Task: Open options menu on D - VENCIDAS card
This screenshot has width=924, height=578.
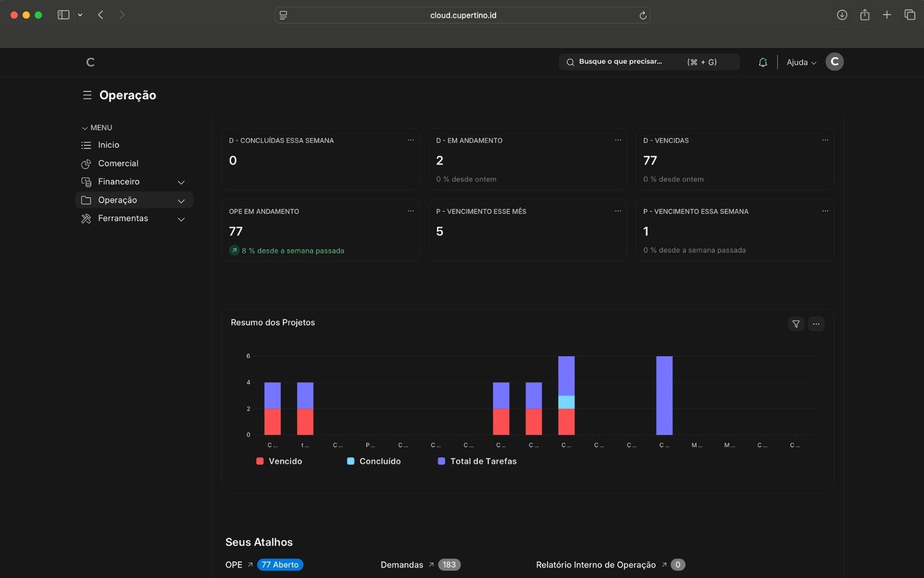Action: coord(825,140)
